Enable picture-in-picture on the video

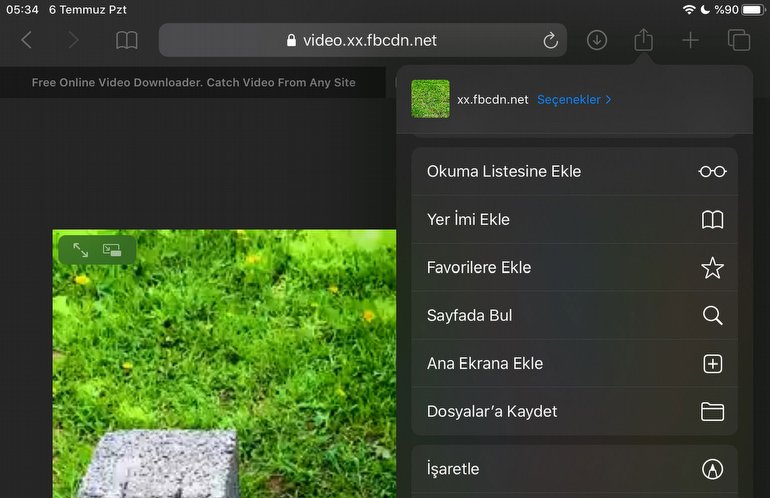coord(112,250)
